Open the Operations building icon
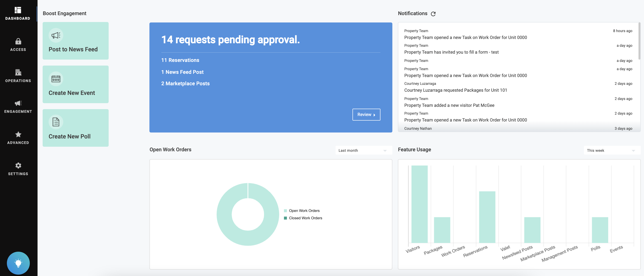 (x=18, y=72)
